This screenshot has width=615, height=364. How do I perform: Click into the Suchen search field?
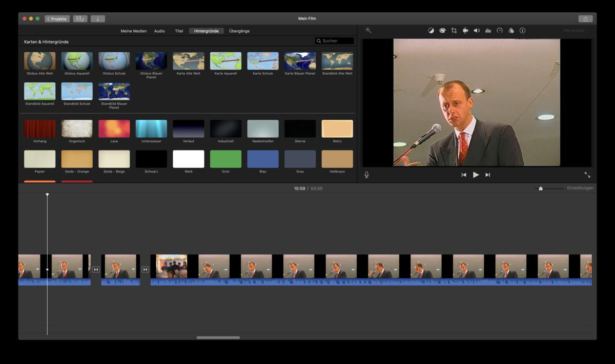coord(334,41)
